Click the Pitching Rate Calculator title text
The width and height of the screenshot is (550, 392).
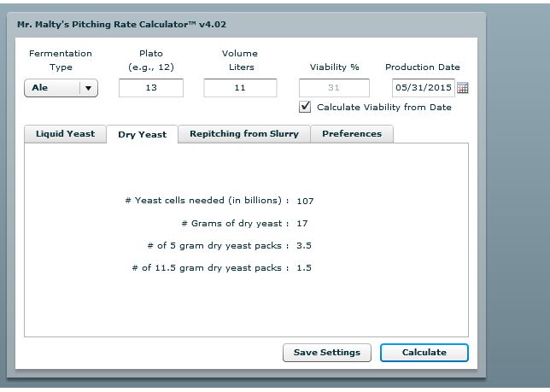pos(122,25)
